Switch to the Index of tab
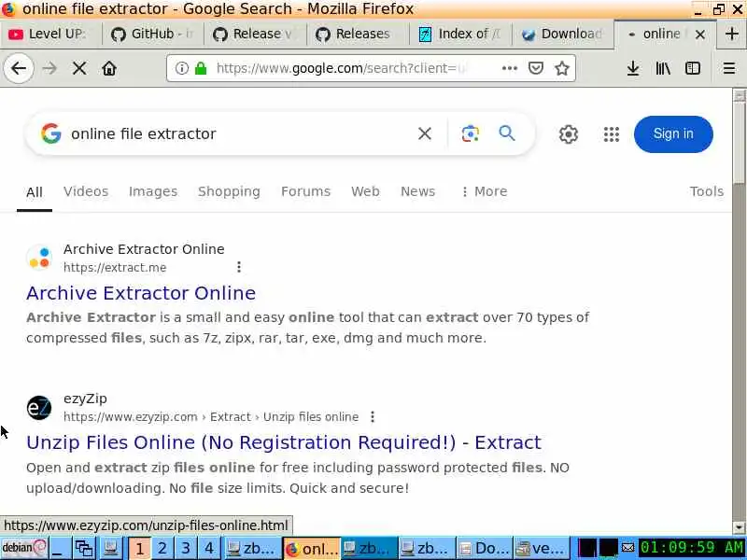This screenshot has height=560, width=747. click(459, 34)
